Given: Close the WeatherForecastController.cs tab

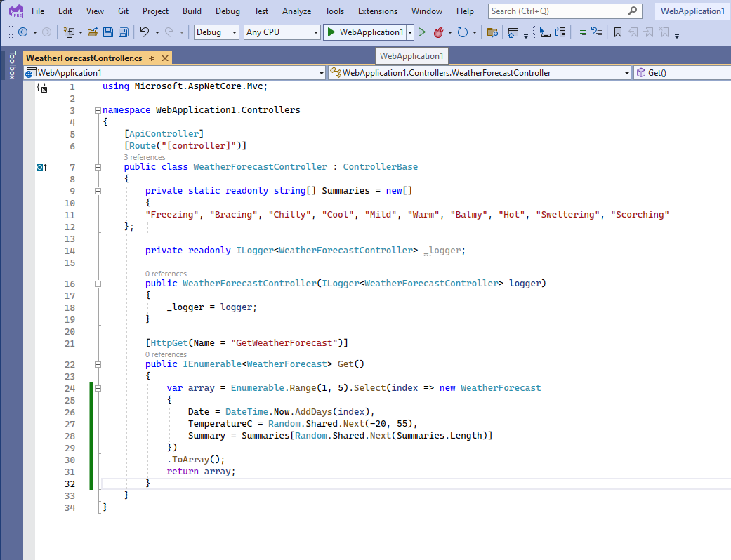Looking at the screenshot, I should click(164, 58).
